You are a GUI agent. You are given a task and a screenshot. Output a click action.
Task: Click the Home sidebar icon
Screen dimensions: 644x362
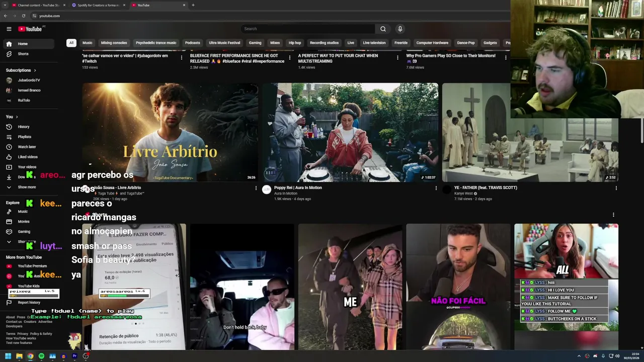9,44
